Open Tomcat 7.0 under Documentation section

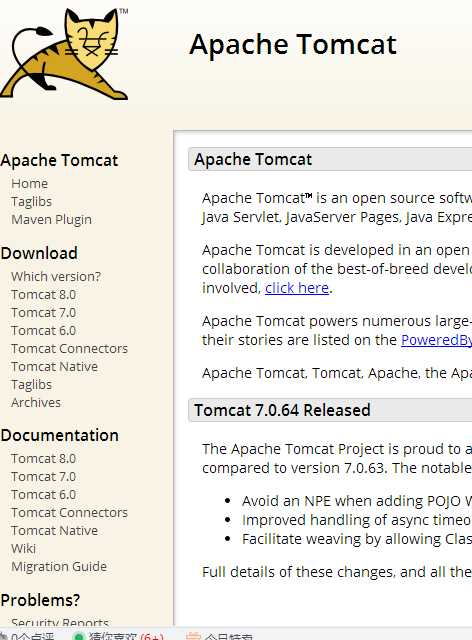[43, 477]
